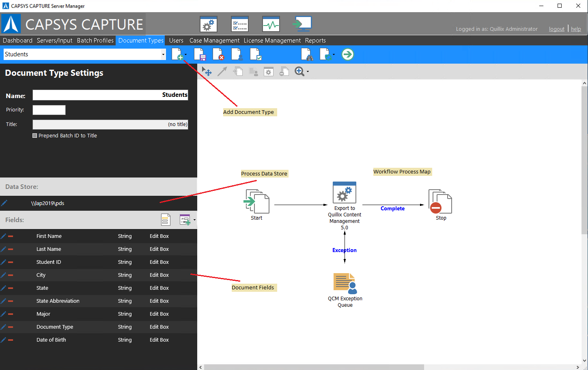Toggle Prepend Batch ID to Title checkbox
Image resolution: width=588 pixels, height=370 pixels.
pos(35,136)
